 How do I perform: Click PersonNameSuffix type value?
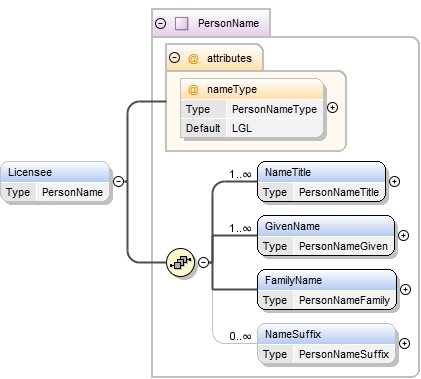(x=344, y=354)
